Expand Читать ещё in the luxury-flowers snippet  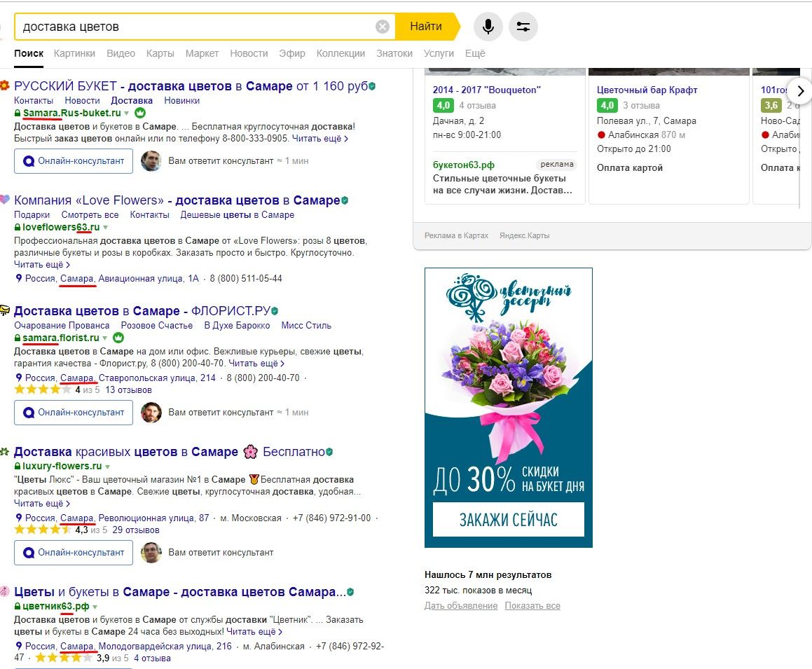click(x=42, y=503)
